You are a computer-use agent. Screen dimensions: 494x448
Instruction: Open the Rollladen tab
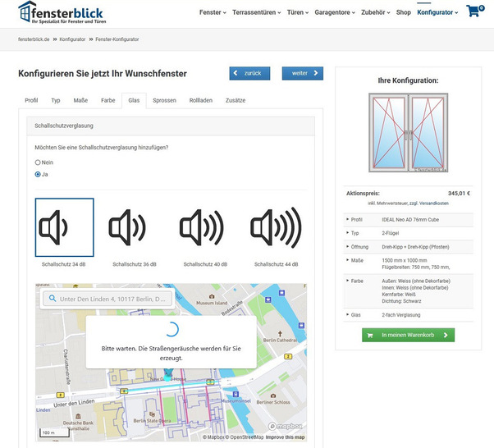coord(200,100)
